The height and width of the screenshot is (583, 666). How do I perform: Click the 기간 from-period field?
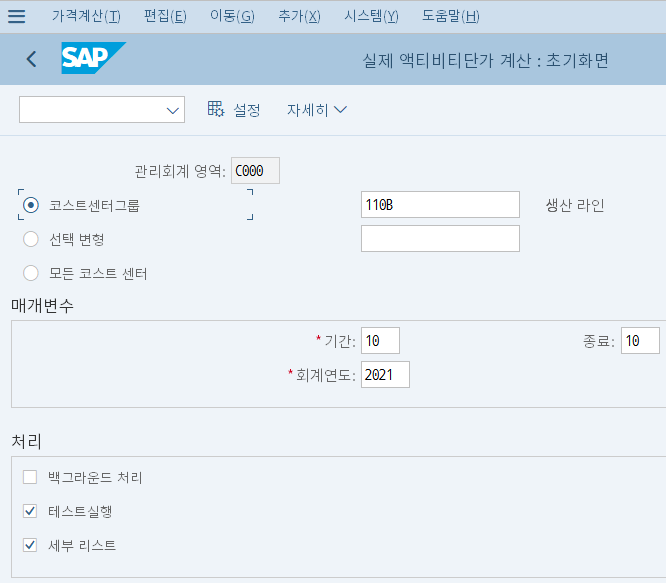pos(380,341)
